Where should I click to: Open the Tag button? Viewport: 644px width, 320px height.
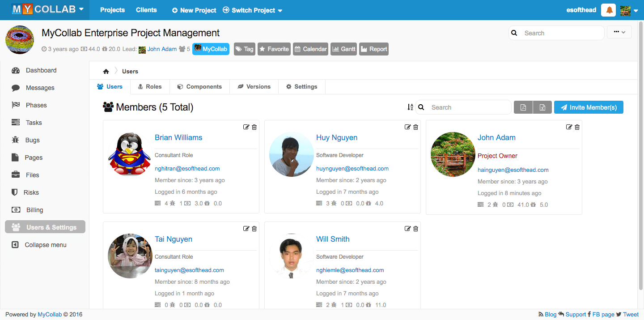click(244, 49)
